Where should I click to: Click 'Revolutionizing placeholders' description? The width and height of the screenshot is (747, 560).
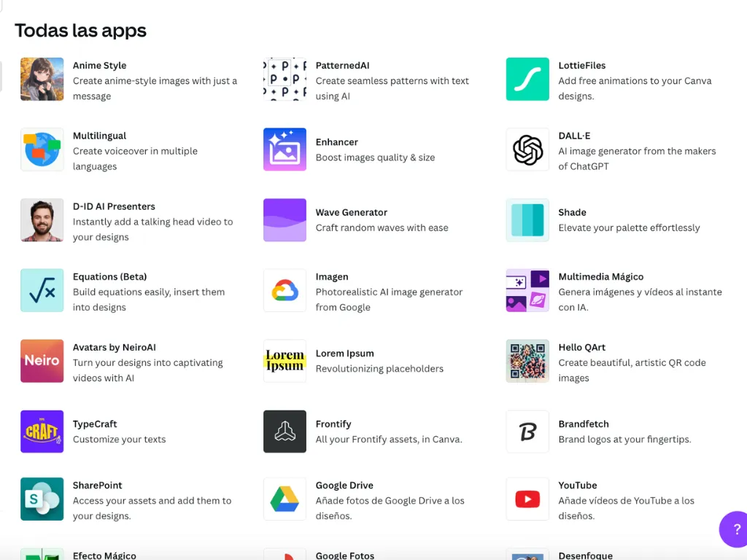(379, 368)
